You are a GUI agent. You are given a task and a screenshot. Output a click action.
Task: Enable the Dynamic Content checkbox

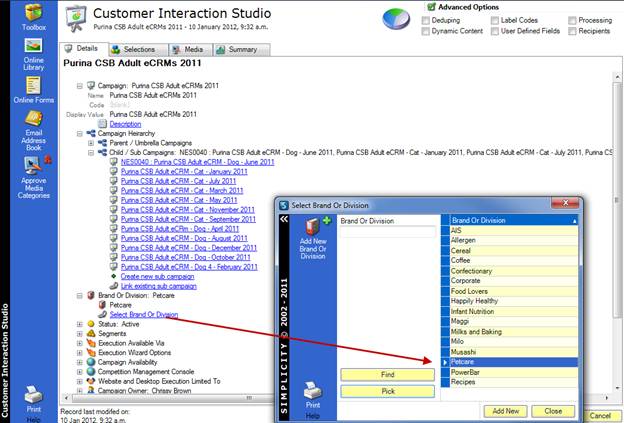coord(425,31)
